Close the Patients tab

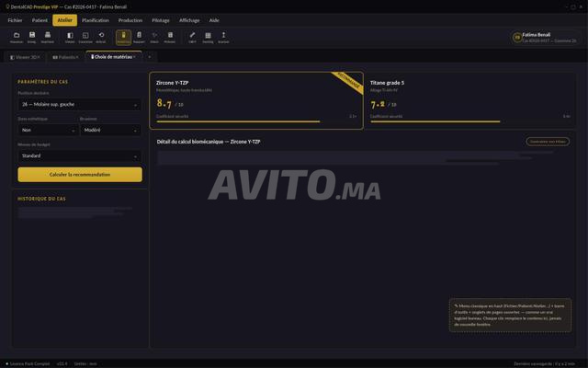(77, 57)
